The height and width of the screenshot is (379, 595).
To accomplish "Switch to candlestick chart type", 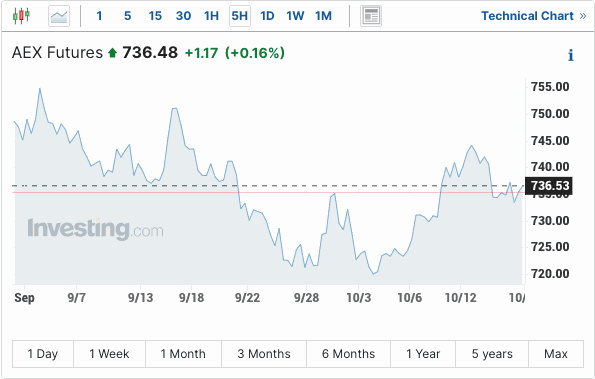I will (21, 16).
